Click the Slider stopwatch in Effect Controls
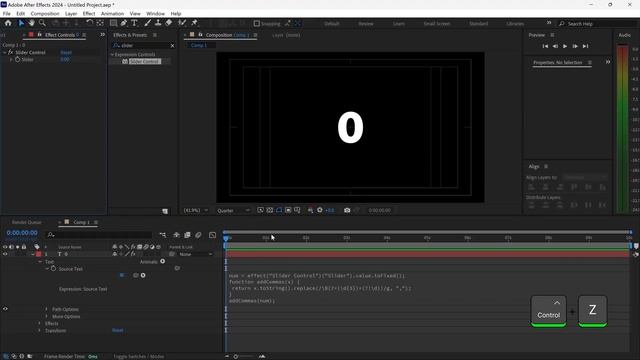 [x=18, y=59]
